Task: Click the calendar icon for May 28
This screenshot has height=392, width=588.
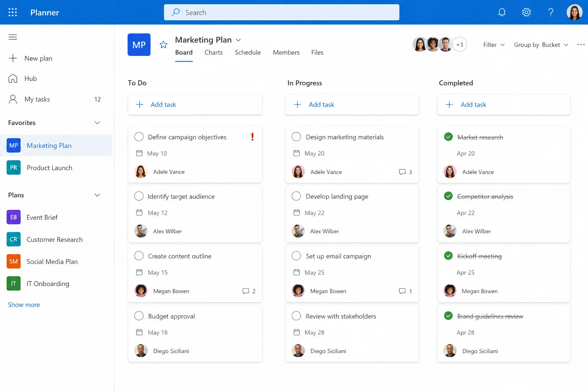Action: coord(296,332)
